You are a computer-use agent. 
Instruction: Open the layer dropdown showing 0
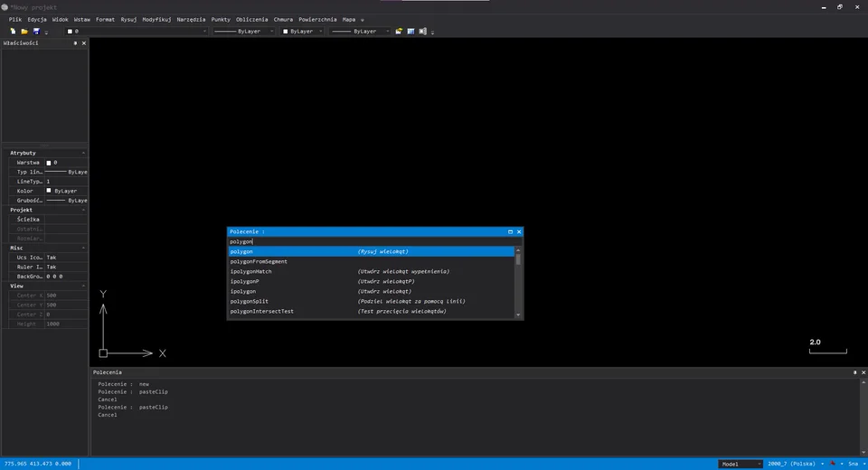coord(137,32)
